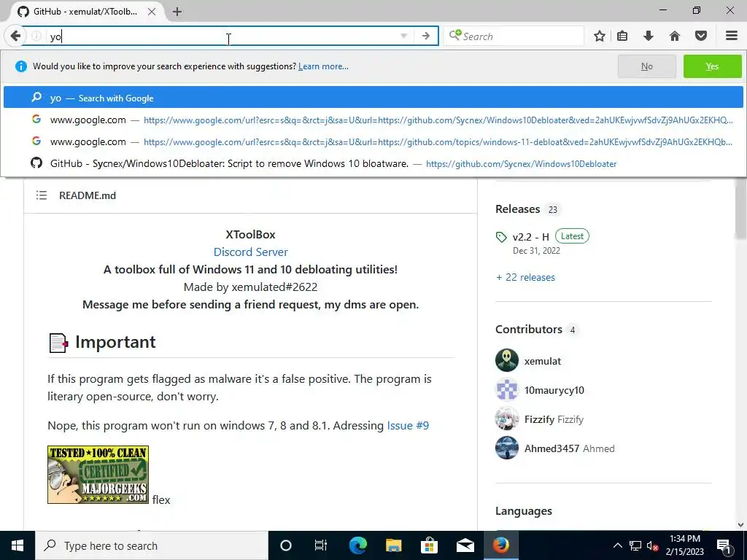This screenshot has width=747, height=560.
Task: Open File Explorer from taskbar
Action: click(x=393, y=545)
